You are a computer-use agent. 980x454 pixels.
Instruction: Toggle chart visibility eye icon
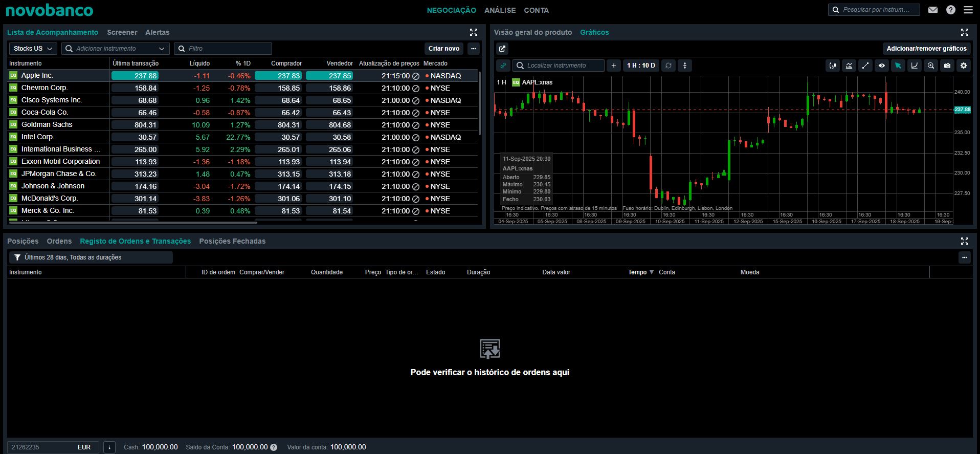882,66
